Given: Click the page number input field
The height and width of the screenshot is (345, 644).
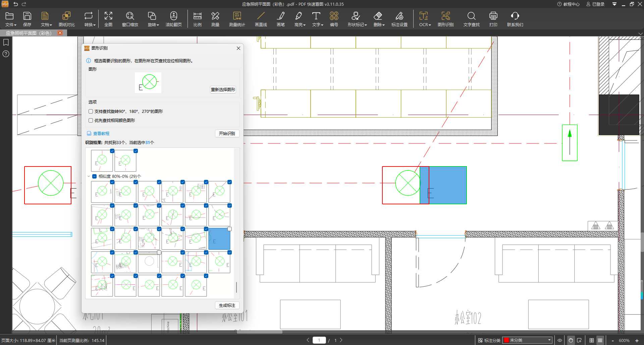Looking at the screenshot, I should coord(319,340).
